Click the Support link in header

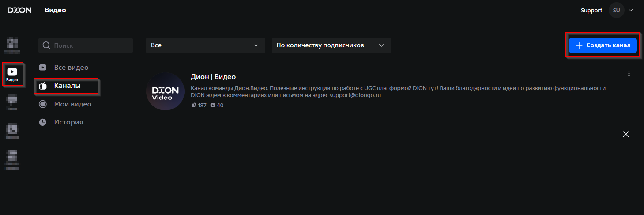591,10
